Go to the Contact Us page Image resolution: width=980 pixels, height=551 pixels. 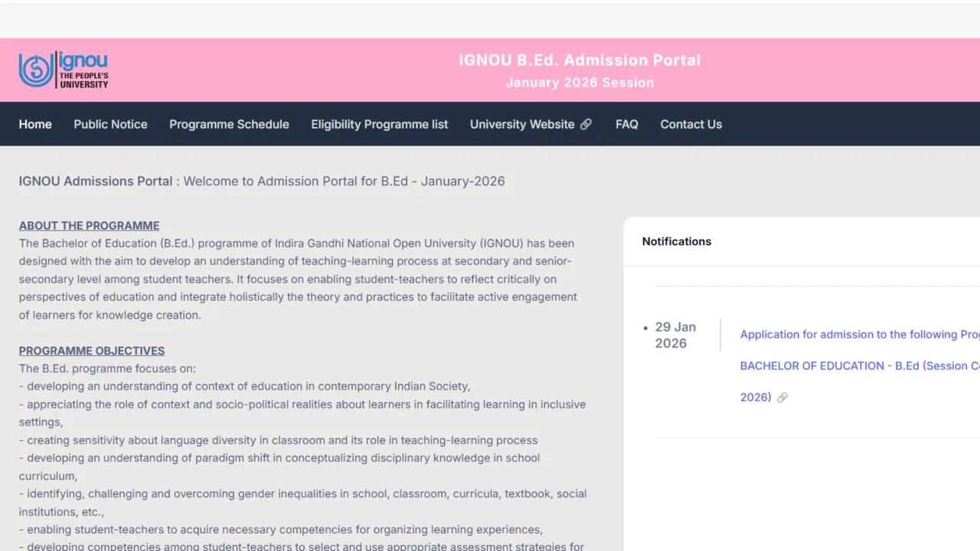691,124
